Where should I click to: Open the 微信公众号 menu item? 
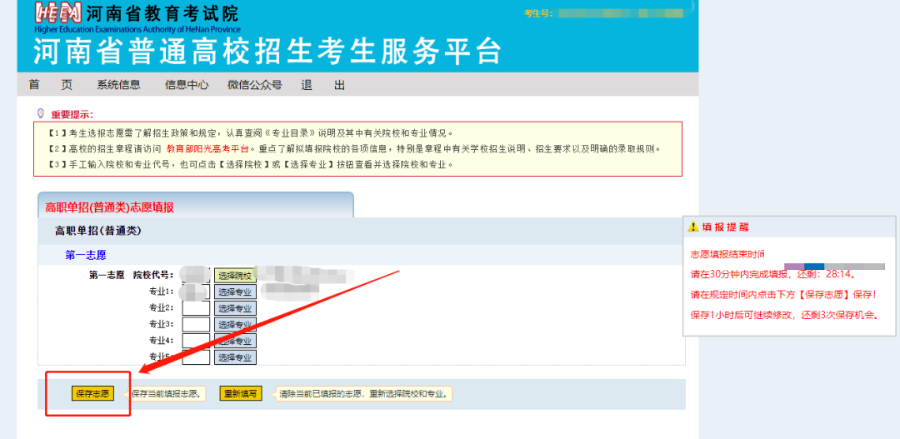tap(254, 85)
